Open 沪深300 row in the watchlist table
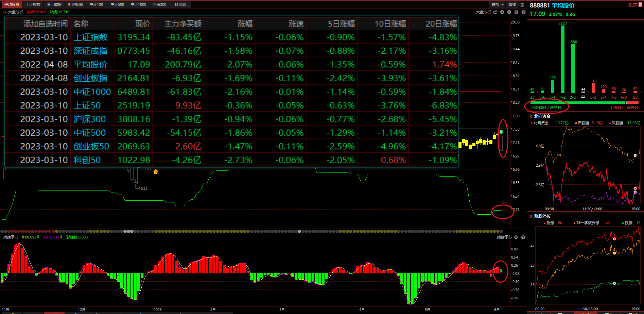644x314 pixels. coord(232,119)
